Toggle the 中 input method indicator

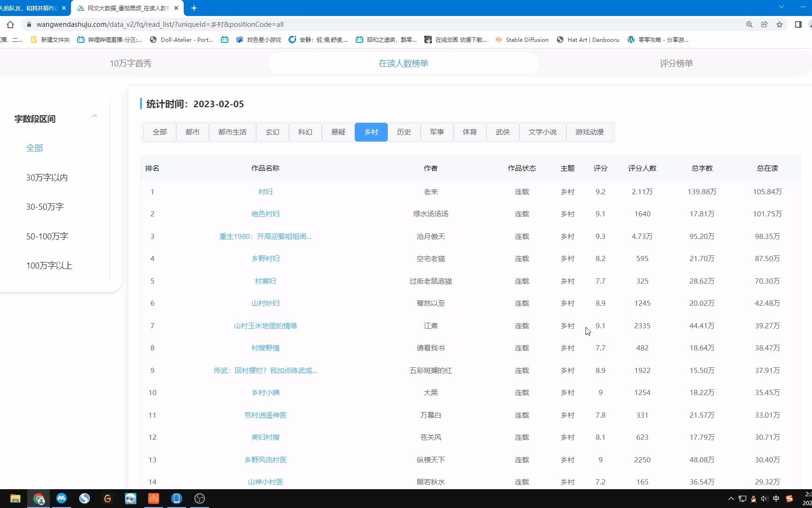tap(776, 499)
